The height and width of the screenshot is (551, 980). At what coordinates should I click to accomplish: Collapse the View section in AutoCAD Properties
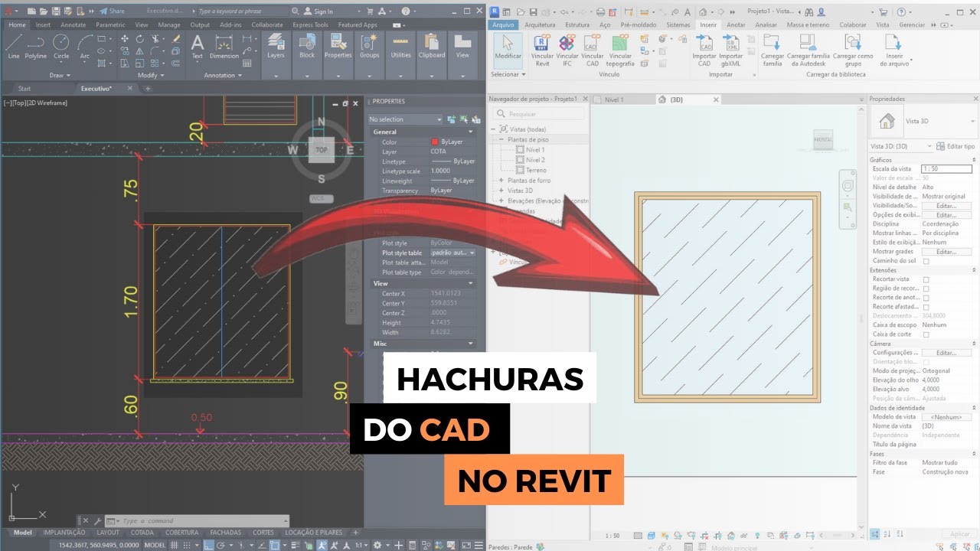pyautogui.click(x=471, y=283)
